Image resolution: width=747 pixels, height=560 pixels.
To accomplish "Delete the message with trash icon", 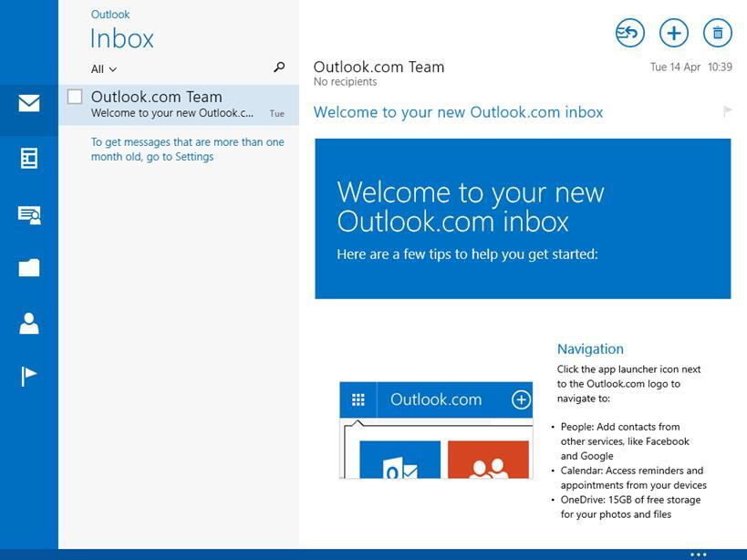I will [x=718, y=33].
